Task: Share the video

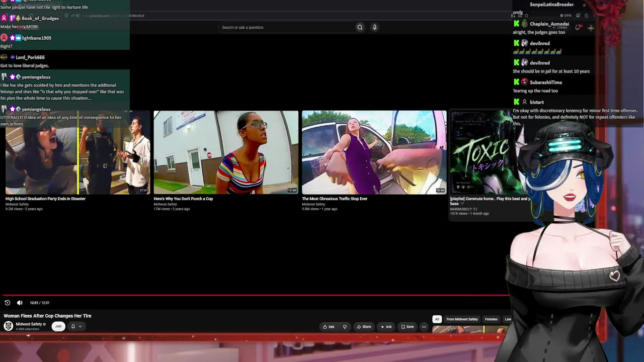Action: (x=364, y=327)
